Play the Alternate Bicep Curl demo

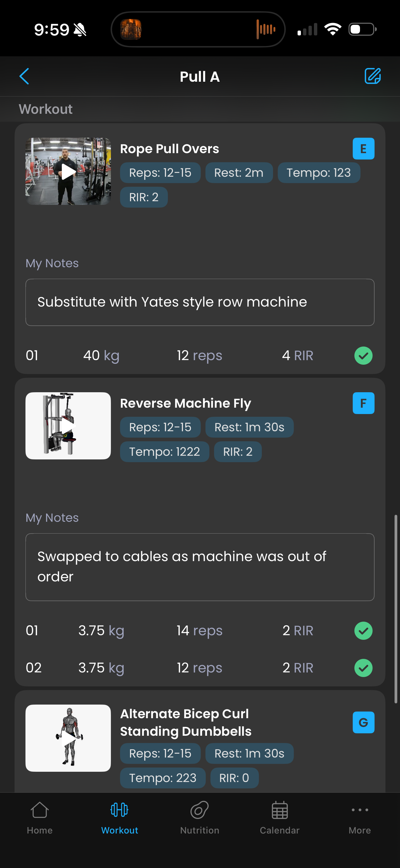[x=68, y=738]
